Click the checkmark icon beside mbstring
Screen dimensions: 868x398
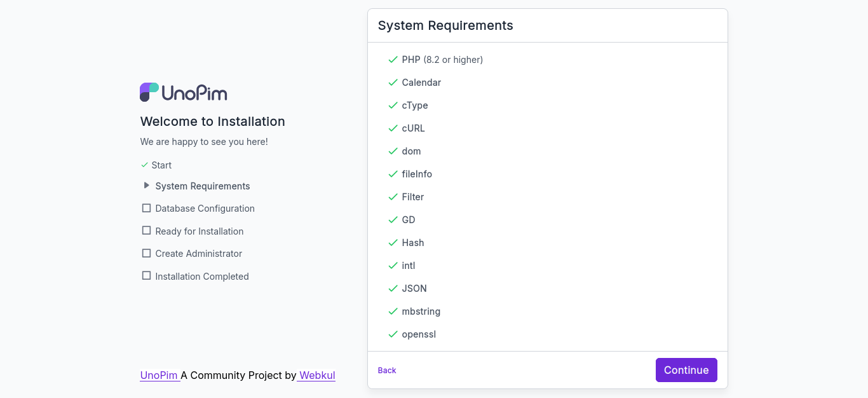click(x=393, y=312)
